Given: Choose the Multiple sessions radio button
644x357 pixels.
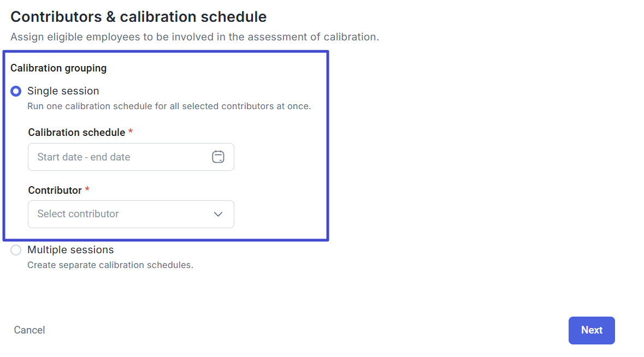Looking at the screenshot, I should (16, 250).
